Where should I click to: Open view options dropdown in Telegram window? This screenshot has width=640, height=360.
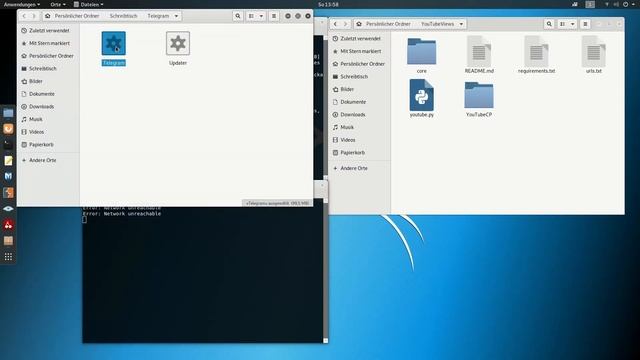(261, 16)
